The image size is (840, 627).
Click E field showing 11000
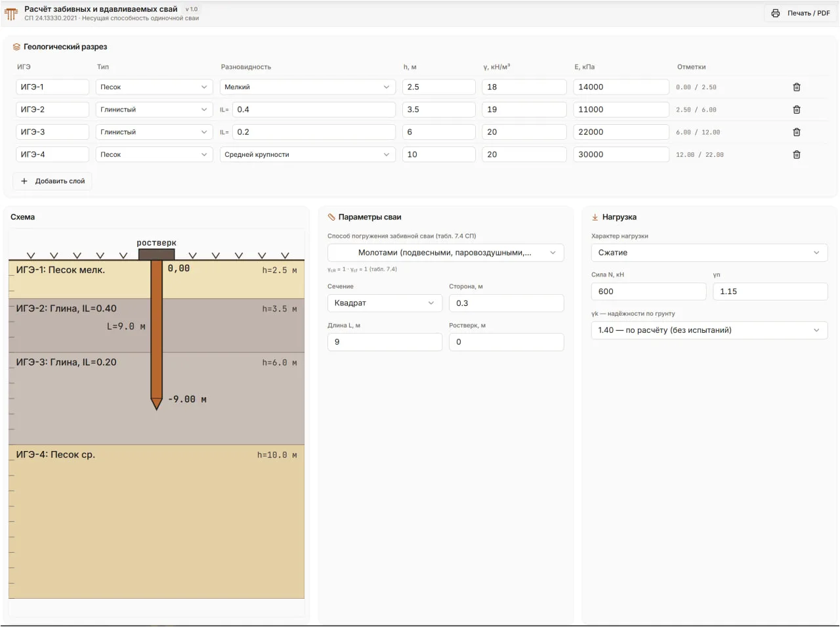point(621,110)
